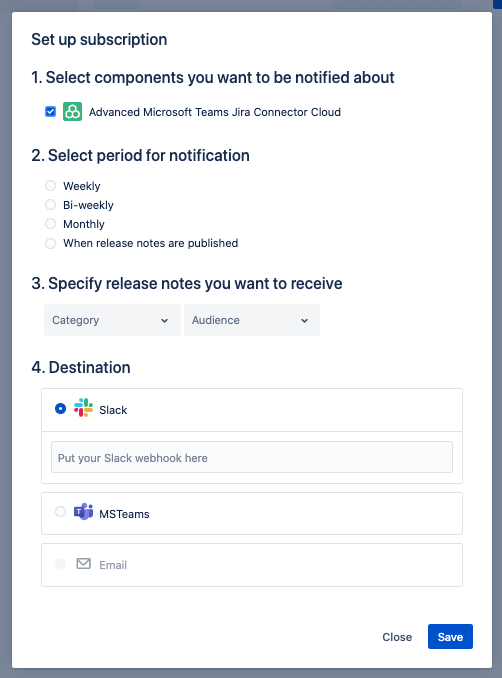
Task: Select the Weekly notification period
Action: coord(51,185)
